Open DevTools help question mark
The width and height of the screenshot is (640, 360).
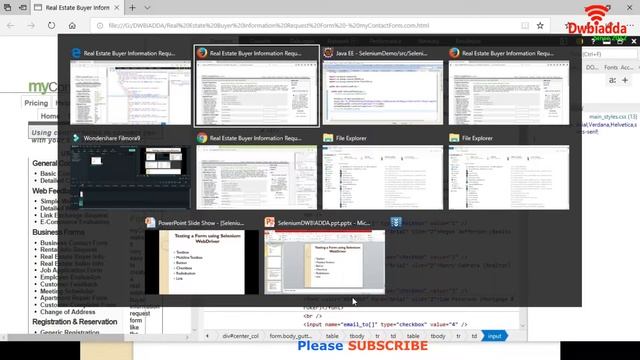pos(593,41)
